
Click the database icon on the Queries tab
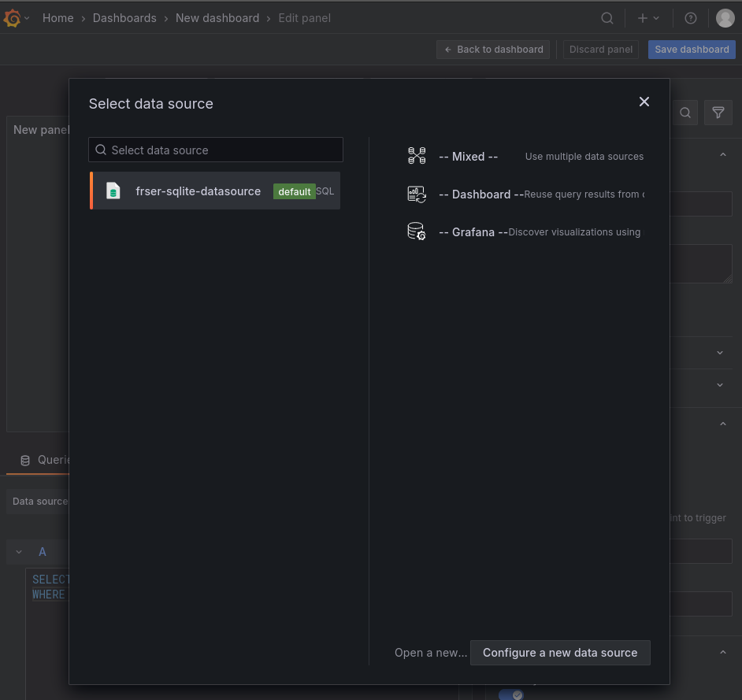pos(26,460)
